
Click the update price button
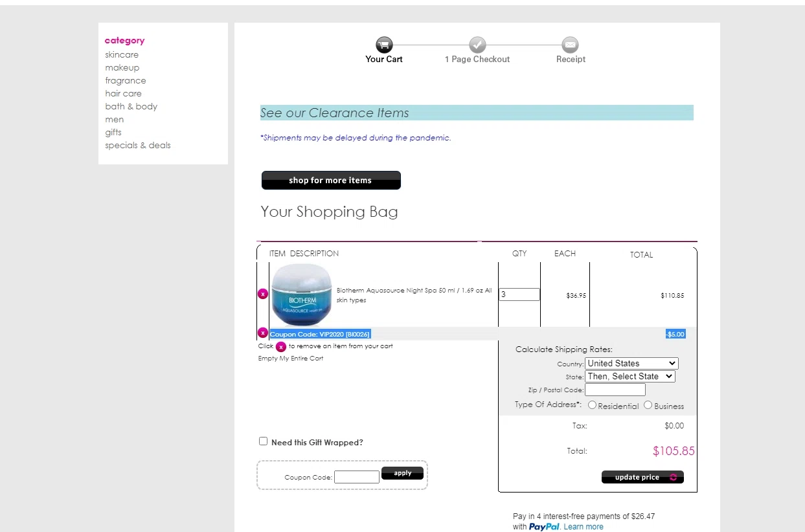point(642,477)
